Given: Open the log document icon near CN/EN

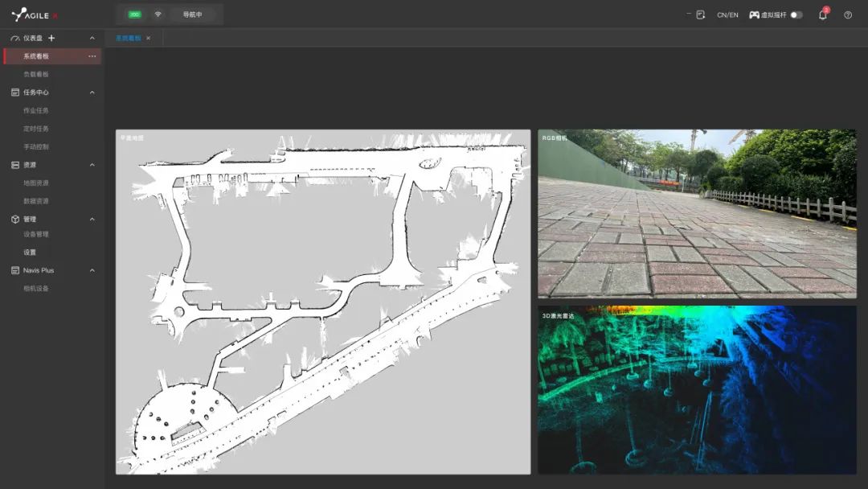Looking at the screenshot, I should point(700,14).
